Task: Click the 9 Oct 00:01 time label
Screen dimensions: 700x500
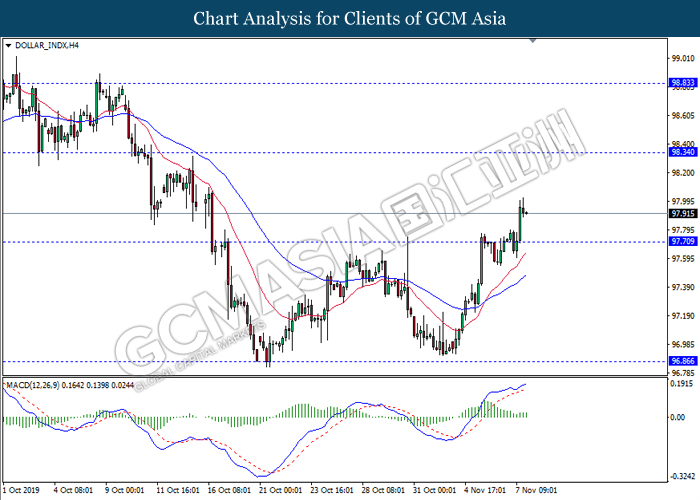Action: [x=125, y=490]
